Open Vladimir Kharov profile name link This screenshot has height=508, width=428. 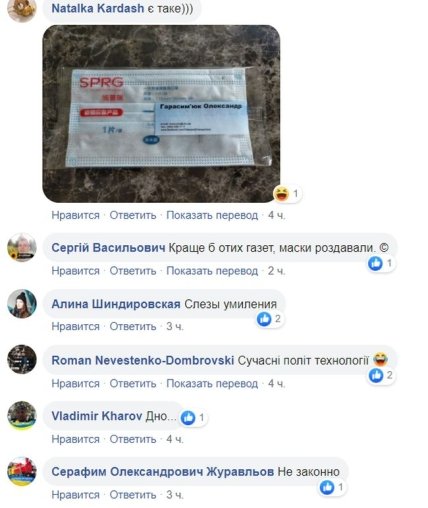pyautogui.click(x=97, y=416)
